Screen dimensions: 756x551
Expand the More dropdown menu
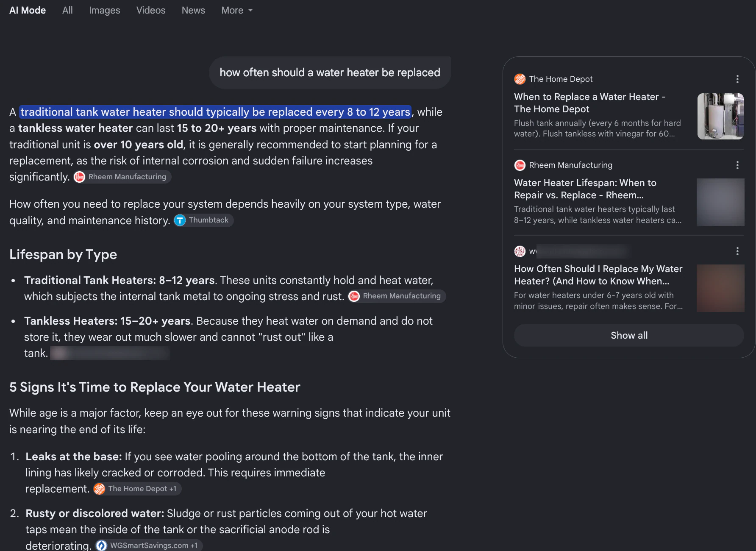(x=237, y=10)
